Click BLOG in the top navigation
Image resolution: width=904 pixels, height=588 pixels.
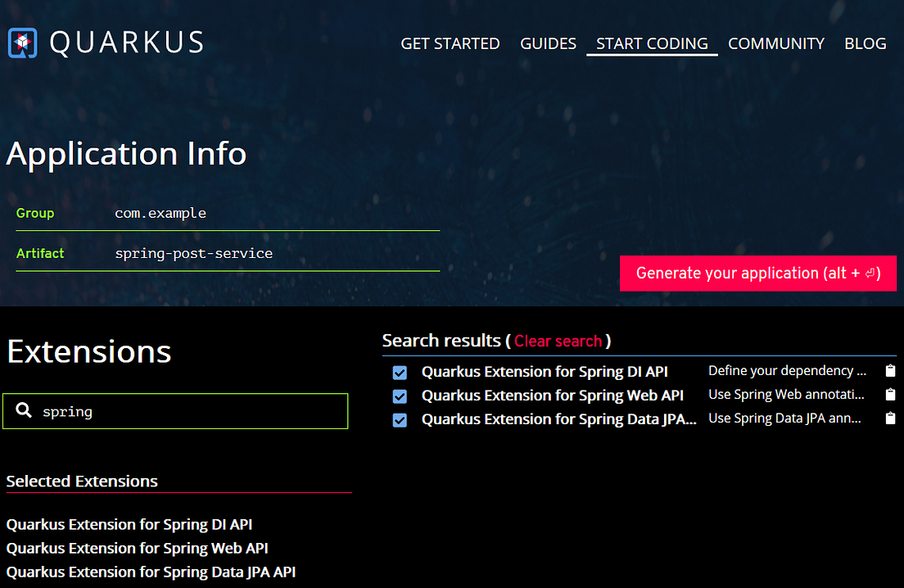click(865, 43)
